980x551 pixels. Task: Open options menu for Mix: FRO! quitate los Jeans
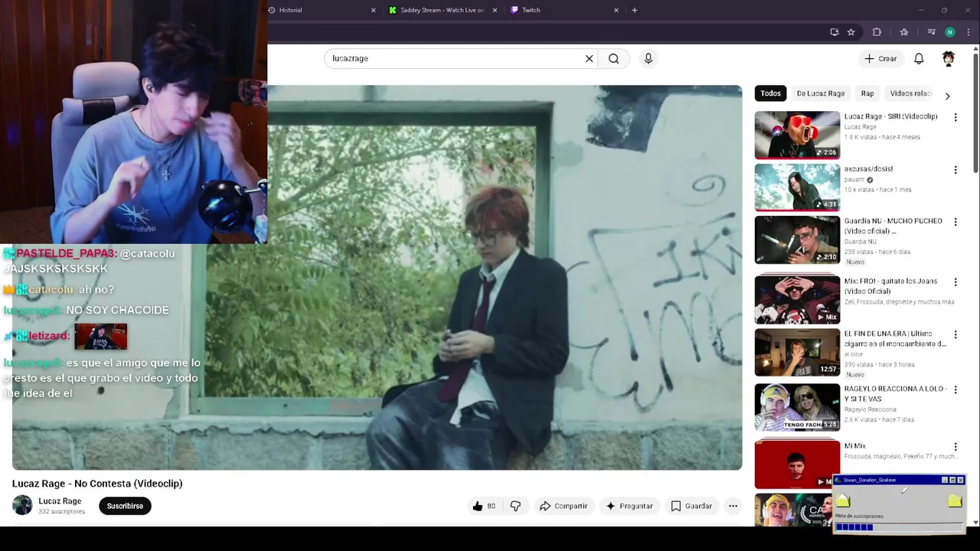point(955,282)
